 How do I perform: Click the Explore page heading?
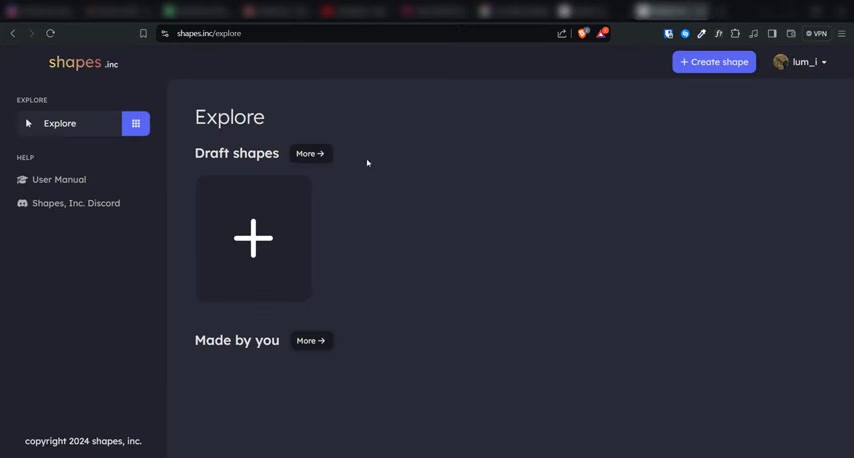pos(230,117)
